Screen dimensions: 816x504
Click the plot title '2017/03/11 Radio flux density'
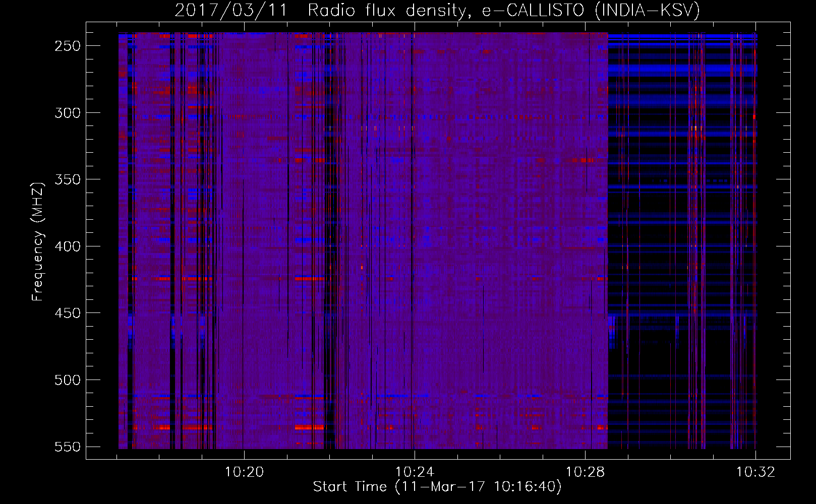click(x=322, y=10)
